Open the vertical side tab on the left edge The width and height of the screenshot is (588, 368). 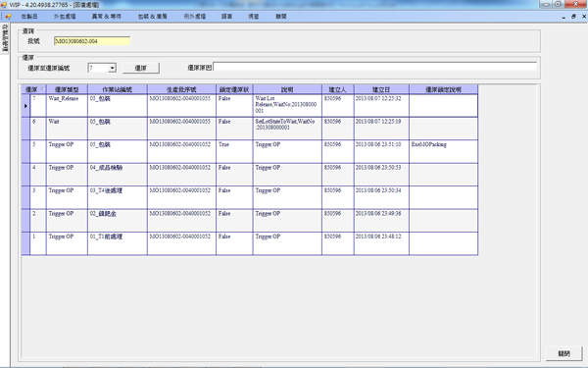pos(5,38)
